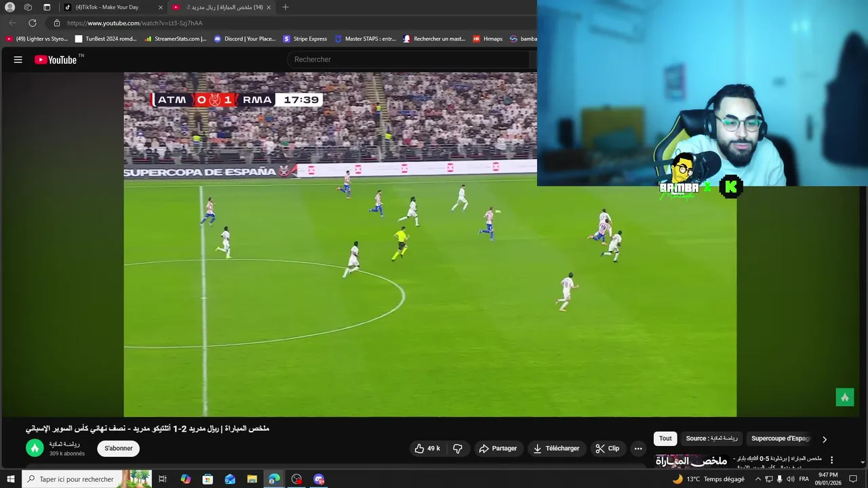Go back to previous page
This screenshot has height=488, width=868.
pyautogui.click(x=12, y=23)
